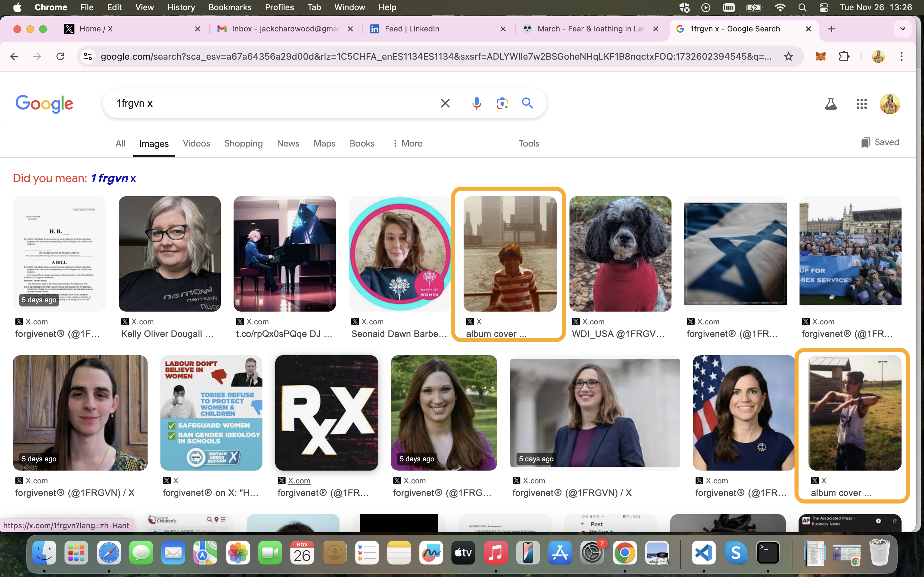
Task: Open the Bookmarks menu in the menu bar
Action: [x=230, y=7]
